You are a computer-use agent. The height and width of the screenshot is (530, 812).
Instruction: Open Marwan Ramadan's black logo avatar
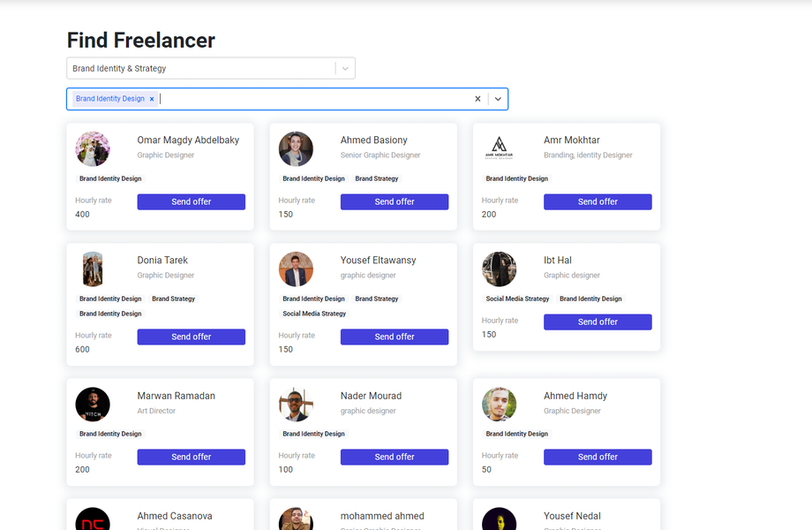(x=93, y=405)
